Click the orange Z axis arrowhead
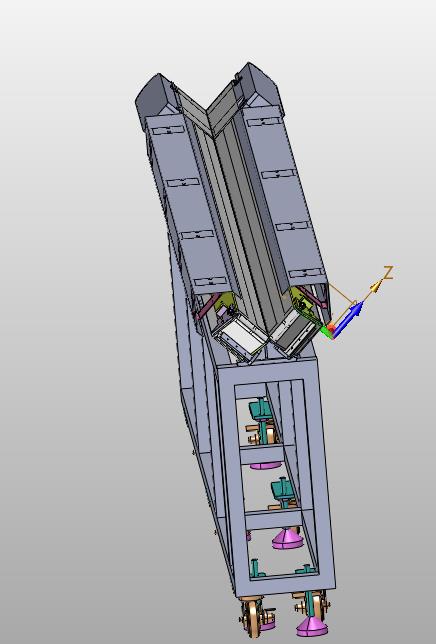 pyautogui.click(x=376, y=285)
